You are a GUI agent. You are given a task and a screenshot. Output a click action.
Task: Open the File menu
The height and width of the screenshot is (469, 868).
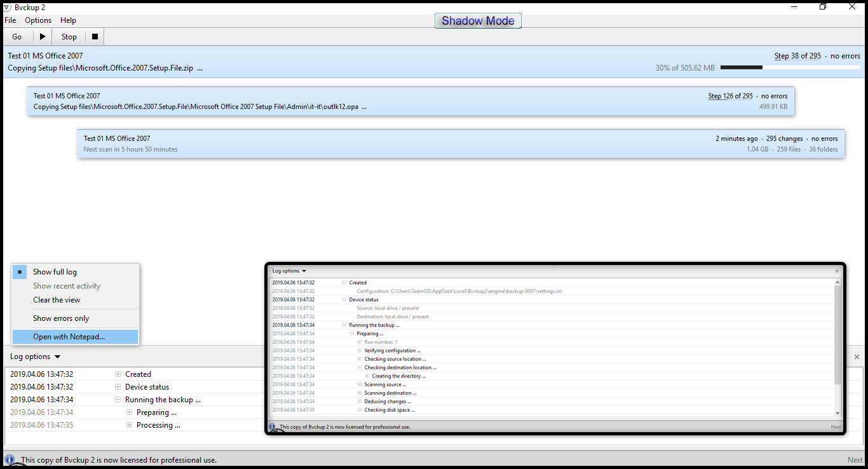tap(10, 20)
